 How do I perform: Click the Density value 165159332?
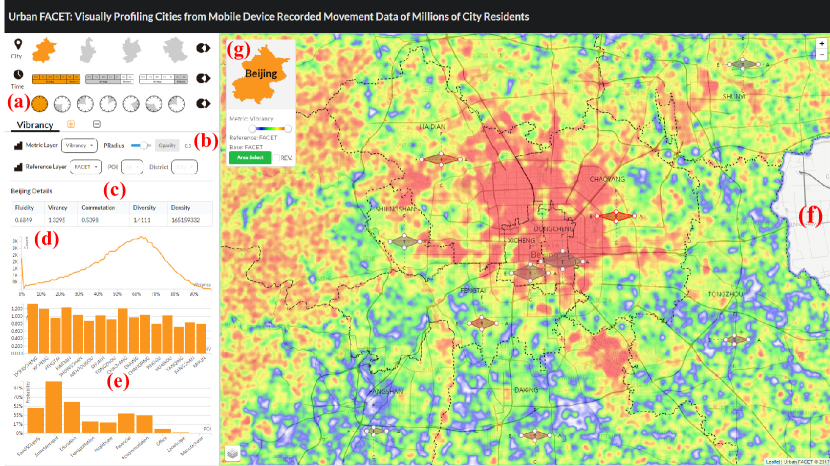(x=185, y=220)
